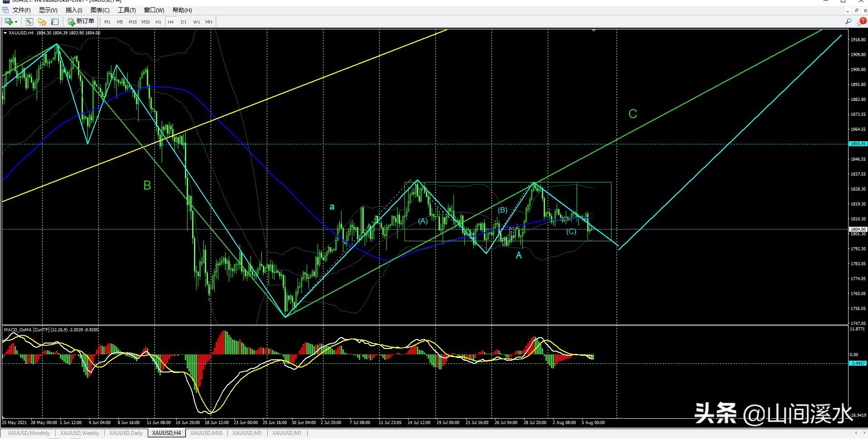
Task: Select the (A) wave annotation
Action: pyautogui.click(x=423, y=221)
